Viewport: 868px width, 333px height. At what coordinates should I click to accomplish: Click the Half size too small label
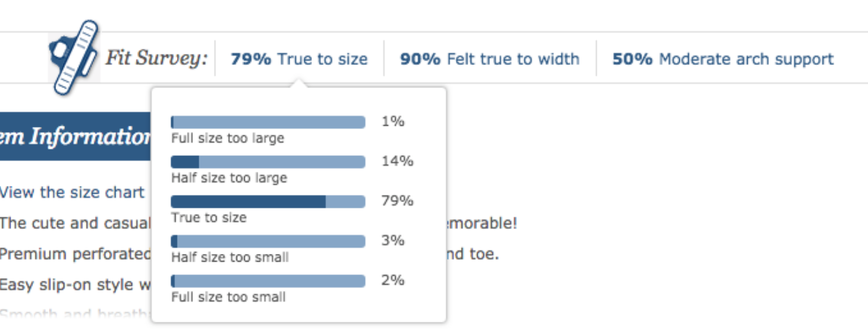(230, 257)
